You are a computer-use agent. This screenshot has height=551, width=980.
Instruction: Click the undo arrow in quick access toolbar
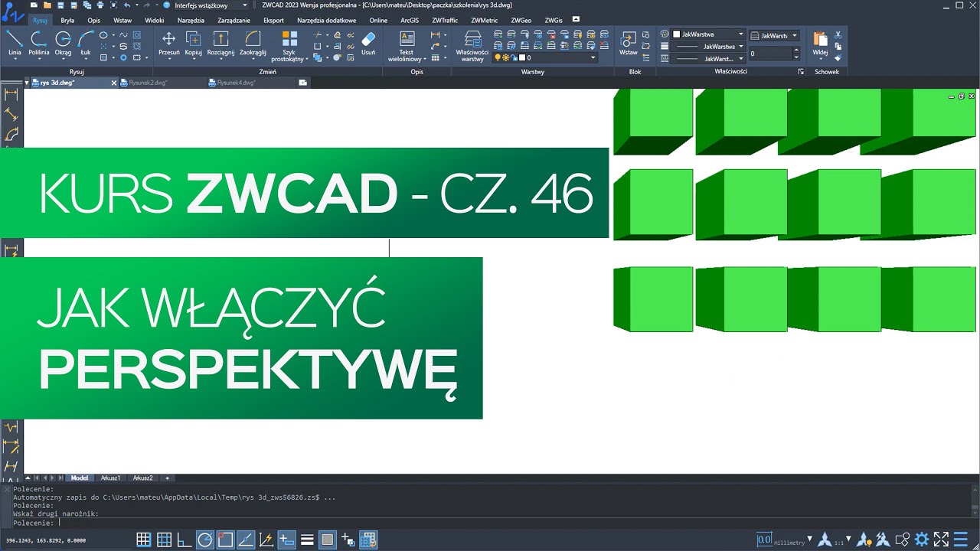127,5
